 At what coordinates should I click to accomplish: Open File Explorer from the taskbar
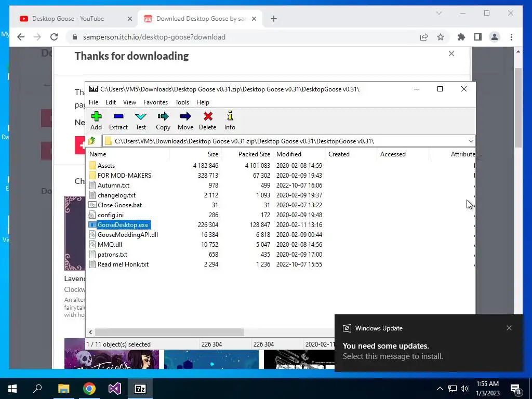(x=63, y=389)
